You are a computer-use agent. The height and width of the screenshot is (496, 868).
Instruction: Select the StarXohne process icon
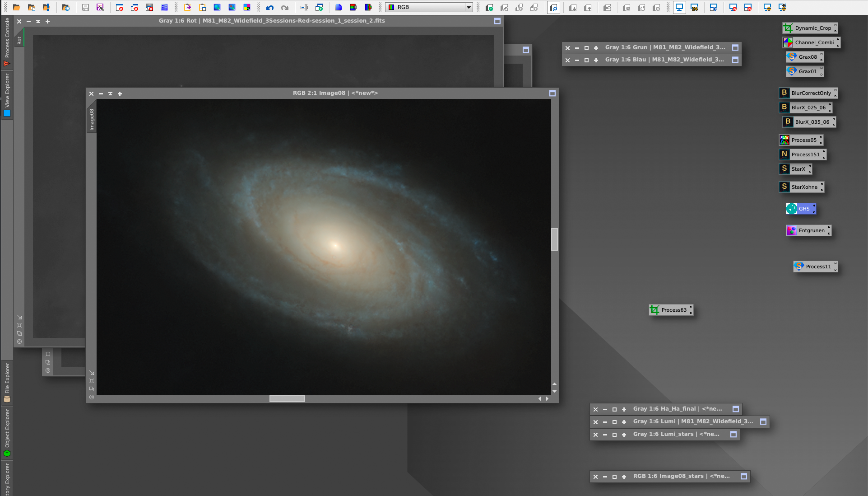pos(802,187)
